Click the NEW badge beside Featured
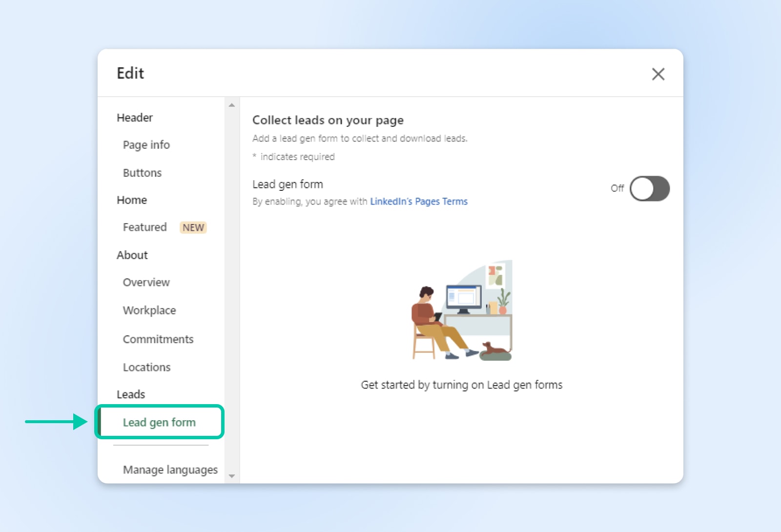 click(193, 227)
